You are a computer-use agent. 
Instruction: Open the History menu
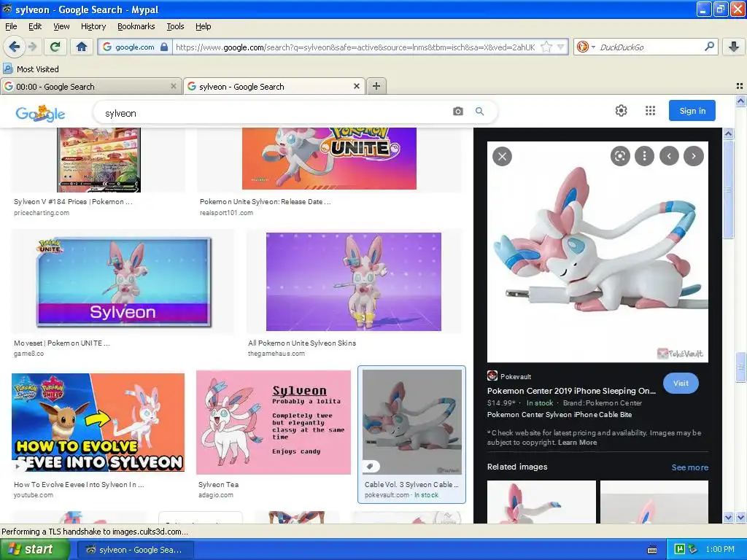pos(93,26)
